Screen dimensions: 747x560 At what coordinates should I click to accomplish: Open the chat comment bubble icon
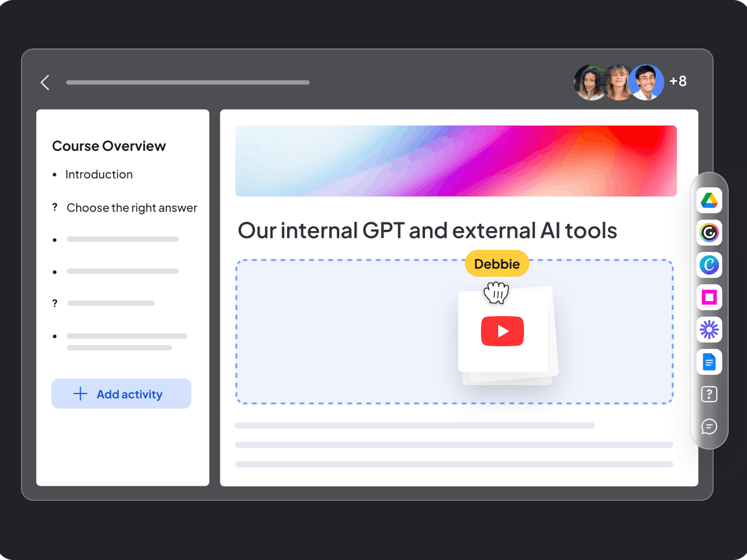tap(709, 426)
